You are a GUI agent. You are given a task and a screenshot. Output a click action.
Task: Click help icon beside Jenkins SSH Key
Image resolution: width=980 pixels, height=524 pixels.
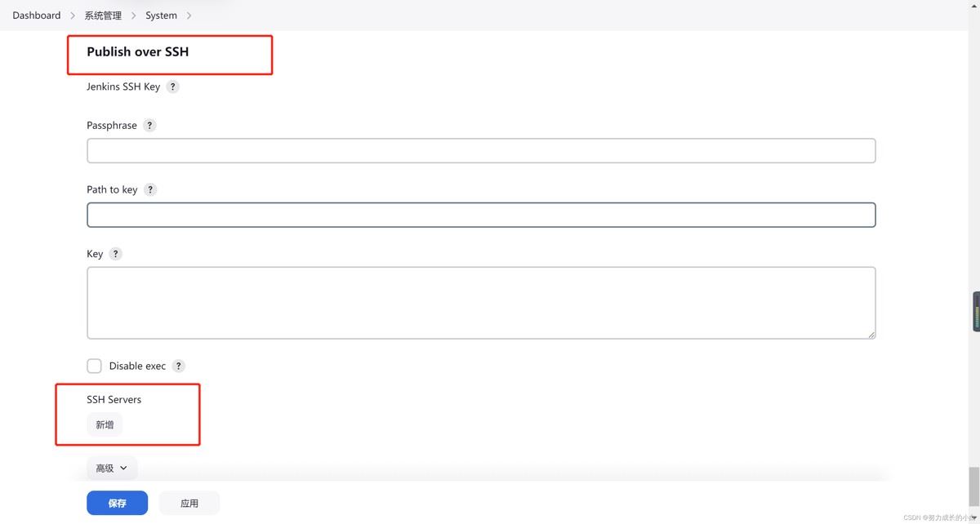coord(172,87)
